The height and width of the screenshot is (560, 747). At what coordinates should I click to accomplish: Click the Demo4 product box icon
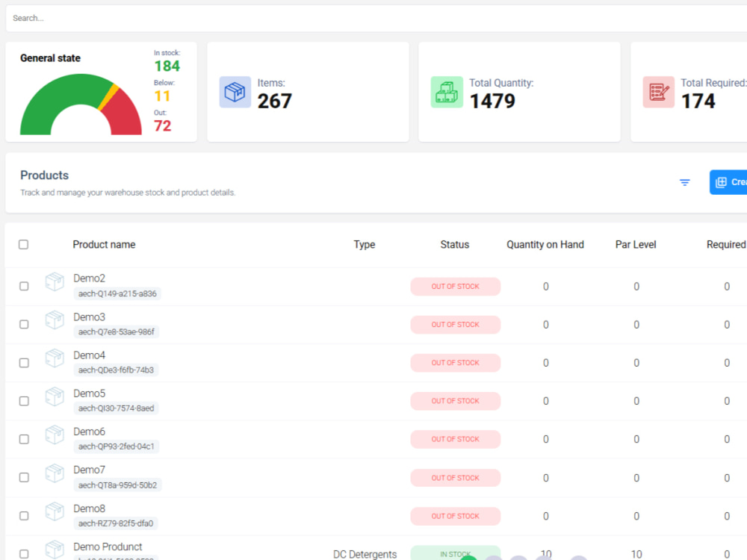[55, 358]
